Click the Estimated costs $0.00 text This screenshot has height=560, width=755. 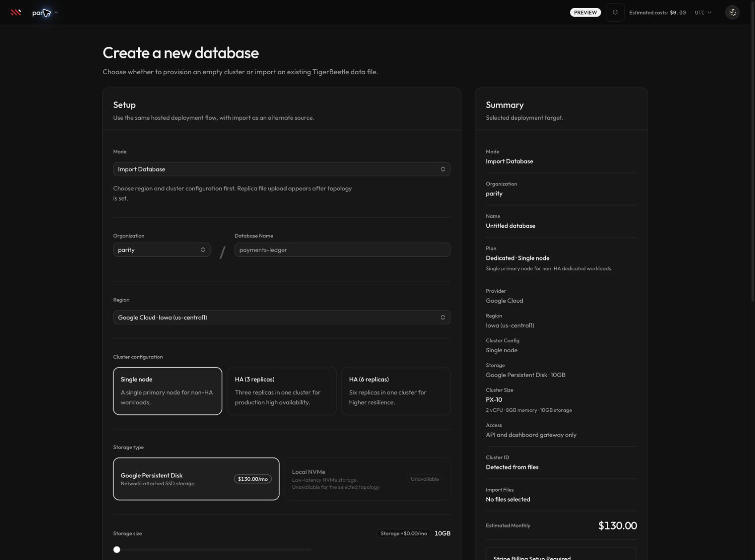click(x=657, y=12)
